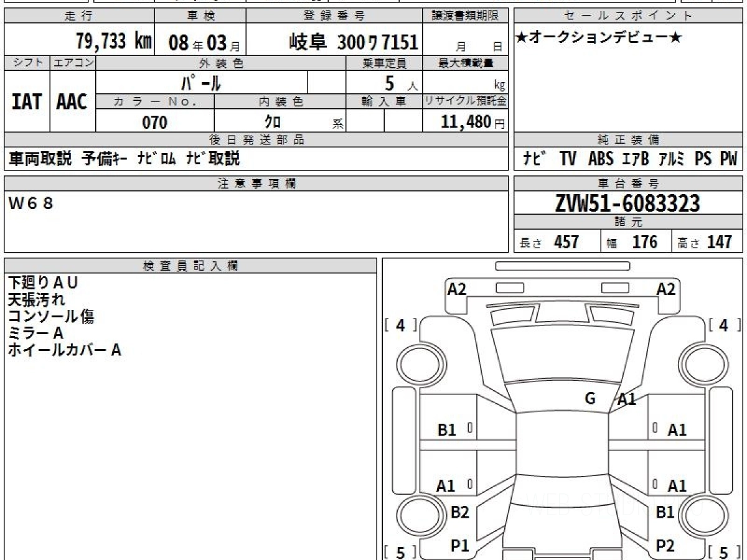Viewport: 747px width, 560px height.
Task: Click the カラーNo. header
Action: pos(155,101)
